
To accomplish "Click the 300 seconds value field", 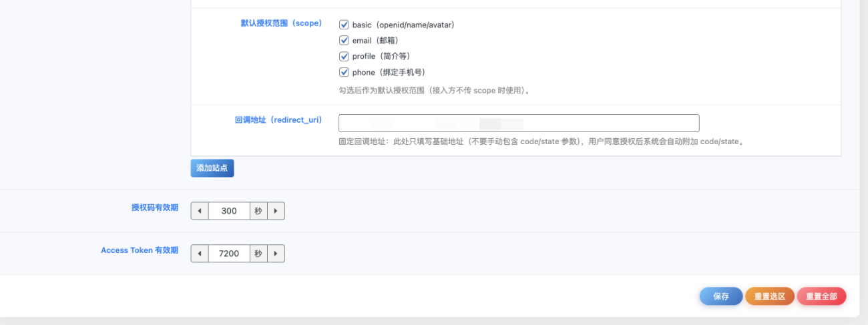I will click(x=229, y=211).
